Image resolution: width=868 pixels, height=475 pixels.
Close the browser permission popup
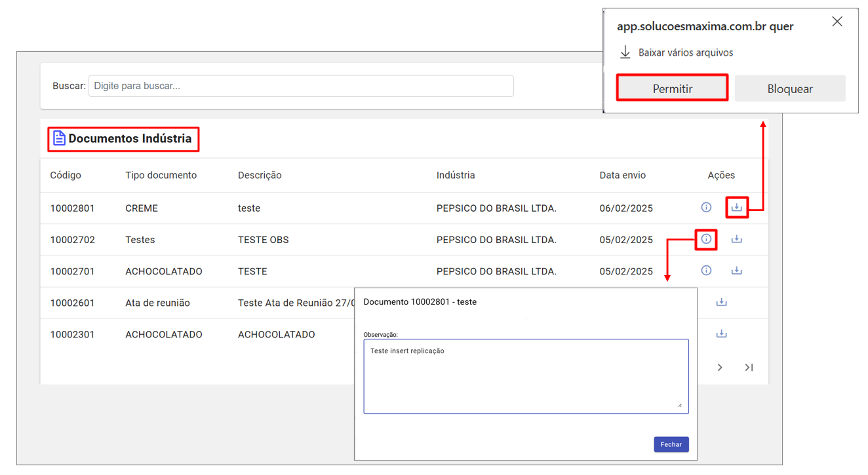[x=837, y=22]
